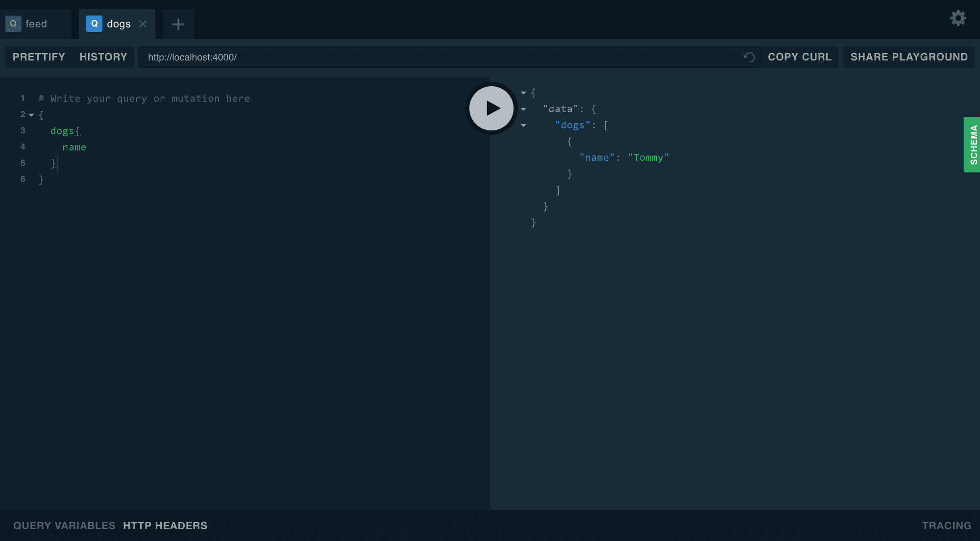Viewport: 980px width, 541px height.
Task: Click the name field on line 4
Action: (74, 148)
